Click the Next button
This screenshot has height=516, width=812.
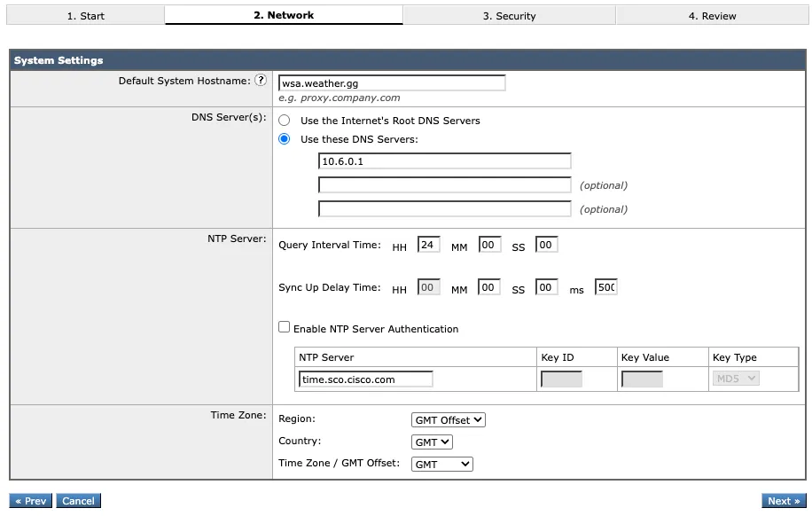(784, 500)
